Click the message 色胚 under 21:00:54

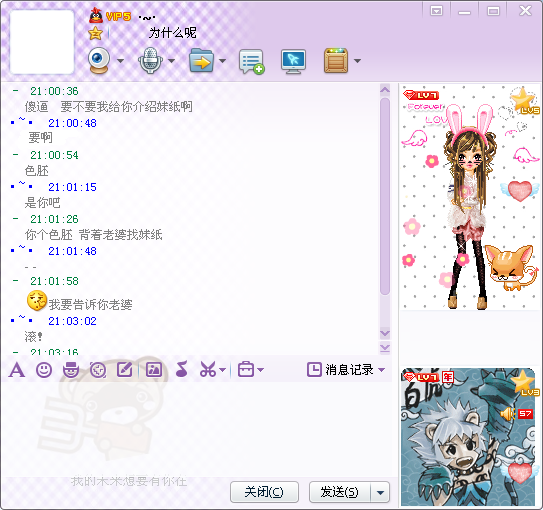coord(37,171)
